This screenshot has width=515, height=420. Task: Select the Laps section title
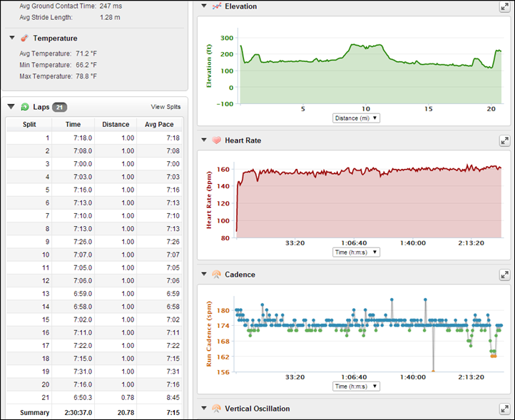pyautogui.click(x=41, y=107)
